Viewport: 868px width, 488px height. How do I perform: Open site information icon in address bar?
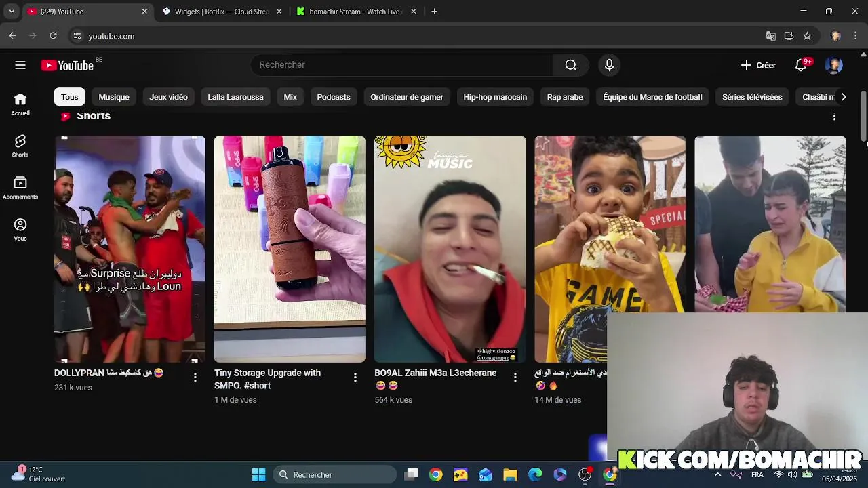[77, 36]
